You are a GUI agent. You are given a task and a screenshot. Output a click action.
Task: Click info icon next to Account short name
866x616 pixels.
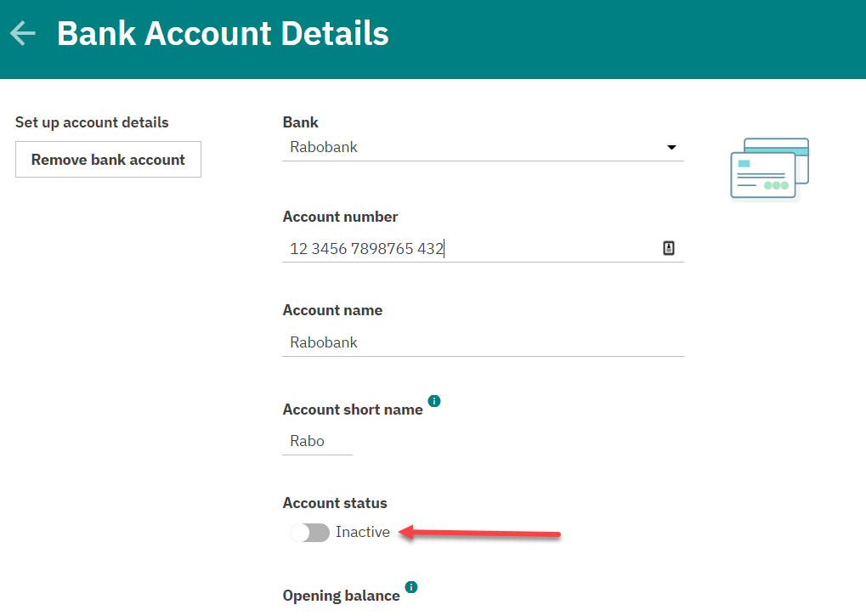tap(434, 401)
